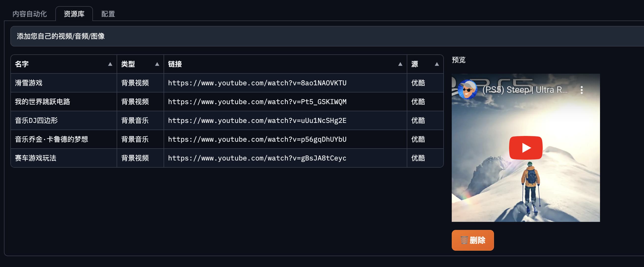The image size is (644, 267).
Task: Sort table by 源 column arrow
Action: pos(436,64)
